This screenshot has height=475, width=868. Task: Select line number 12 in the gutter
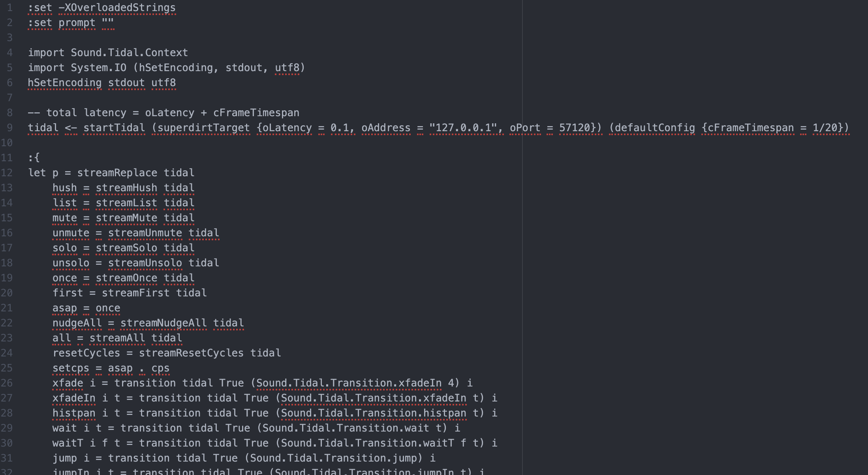click(x=7, y=173)
